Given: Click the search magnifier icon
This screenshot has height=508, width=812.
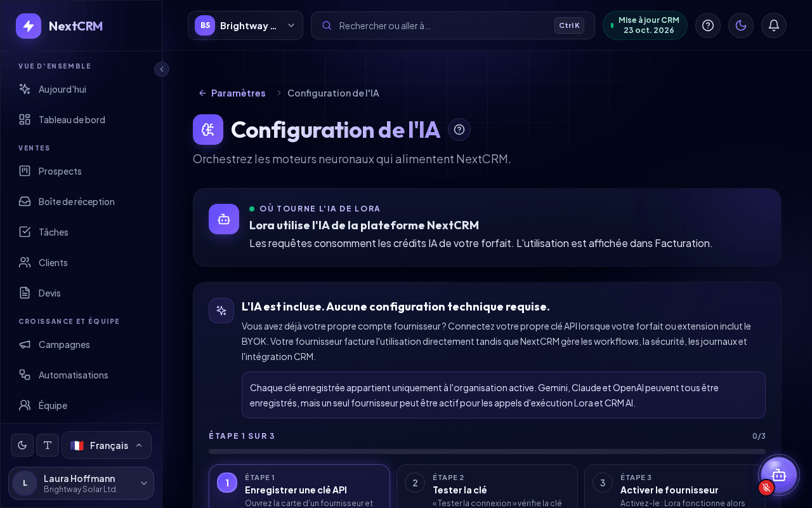Looking at the screenshot, I should tap(327, 25).
